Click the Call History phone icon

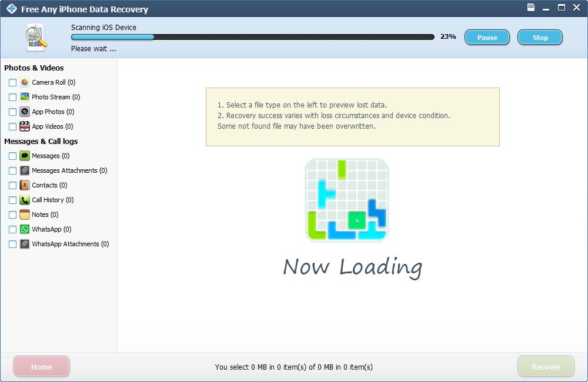tap(25, 200)
